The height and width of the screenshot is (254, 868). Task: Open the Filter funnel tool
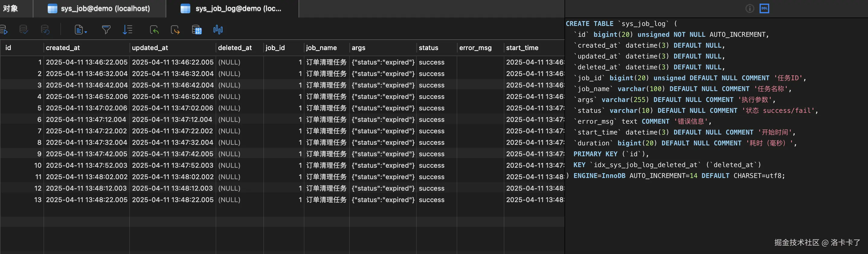tap(106, 30)
